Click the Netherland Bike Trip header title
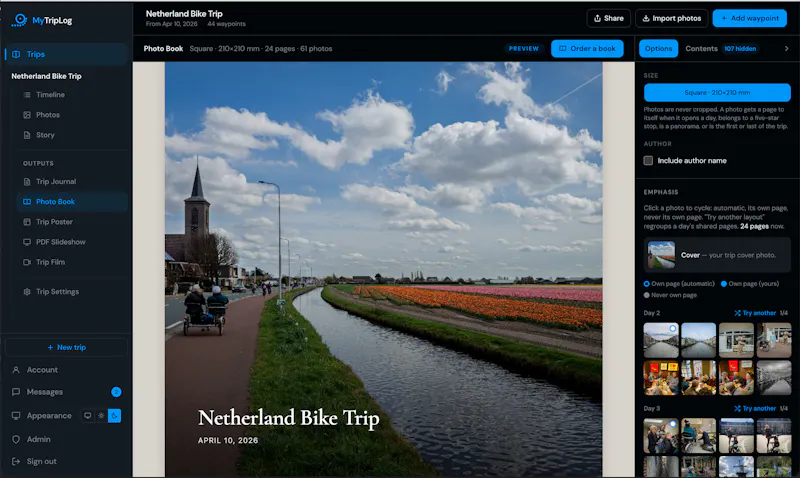800x478 pixels. coord(184,14)
